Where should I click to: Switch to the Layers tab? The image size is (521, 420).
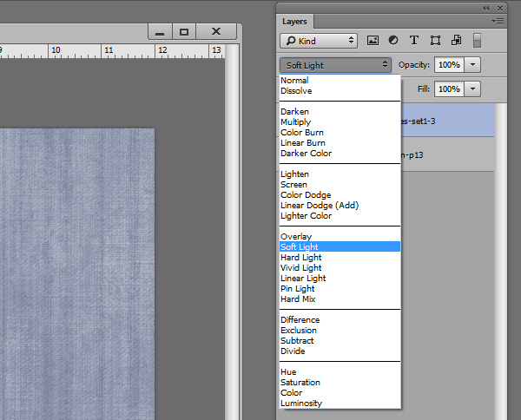coord(297,21)
